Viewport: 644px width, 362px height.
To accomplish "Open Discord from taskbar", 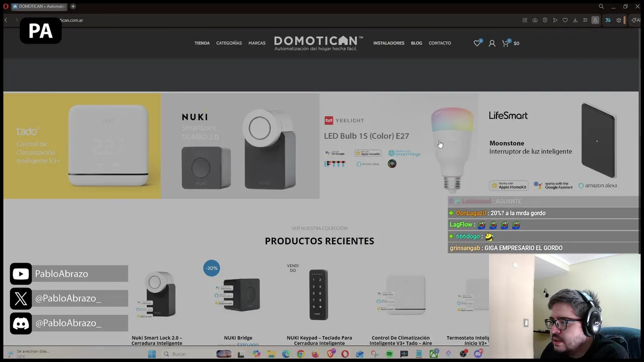I will tap(478, 354).
